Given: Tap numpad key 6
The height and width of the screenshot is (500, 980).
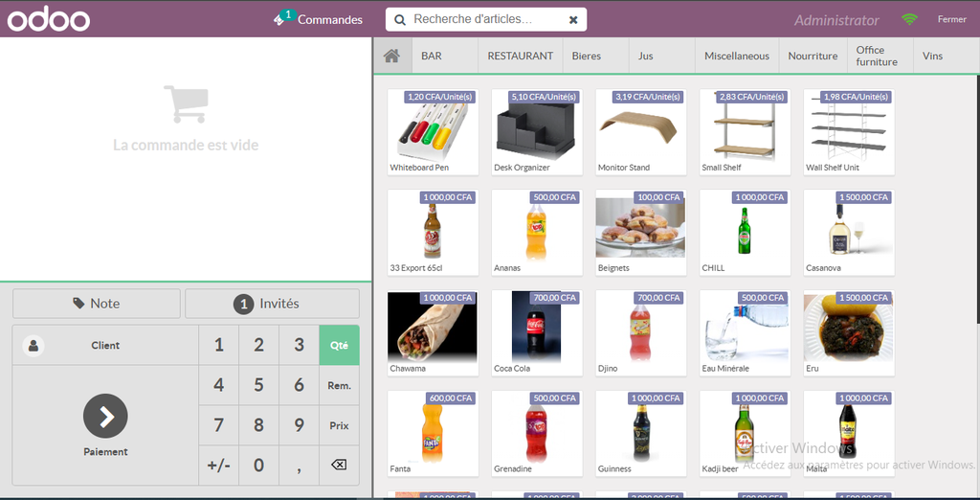Looking at the screenshot, I should (299, 385).
